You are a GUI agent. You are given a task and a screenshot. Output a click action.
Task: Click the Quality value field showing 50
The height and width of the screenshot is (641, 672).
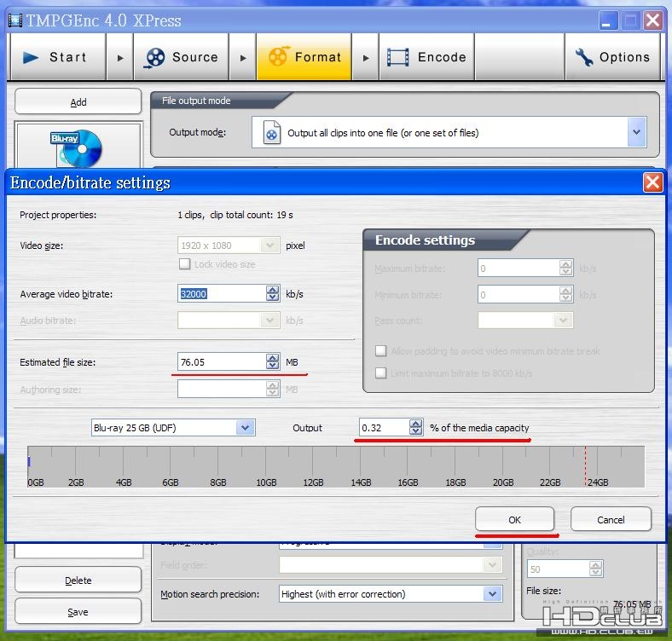click(x=558, y=569)
